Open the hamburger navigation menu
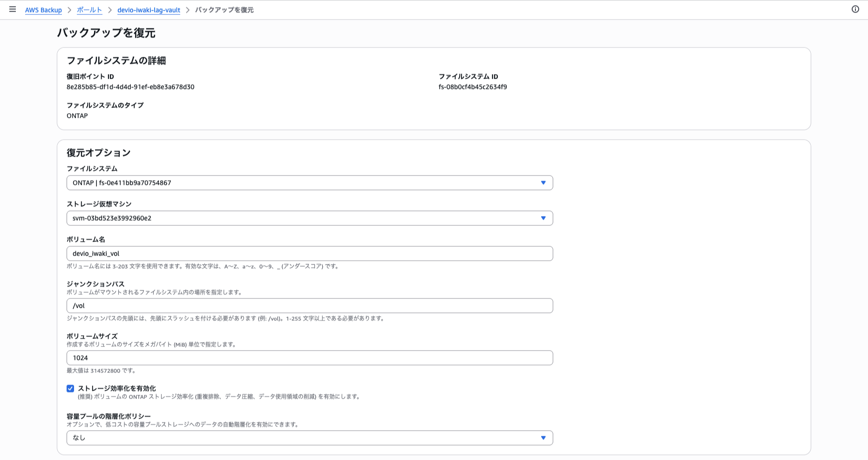 [13, 9]
